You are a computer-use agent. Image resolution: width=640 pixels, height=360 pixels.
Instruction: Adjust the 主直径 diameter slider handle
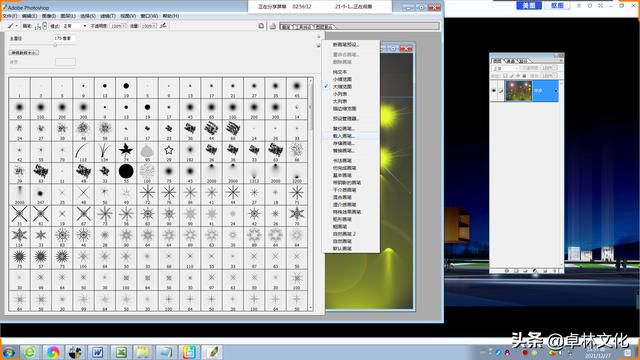pos(55,45)
